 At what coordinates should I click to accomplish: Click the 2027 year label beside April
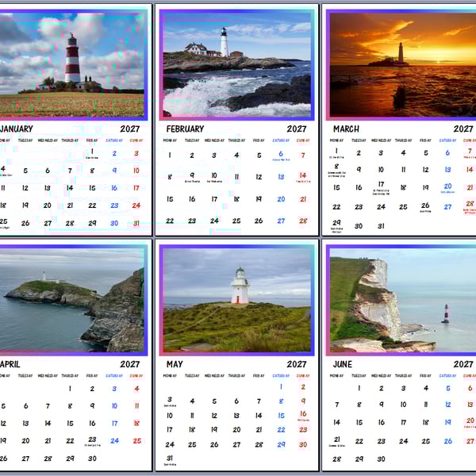(x=130, y=364)
